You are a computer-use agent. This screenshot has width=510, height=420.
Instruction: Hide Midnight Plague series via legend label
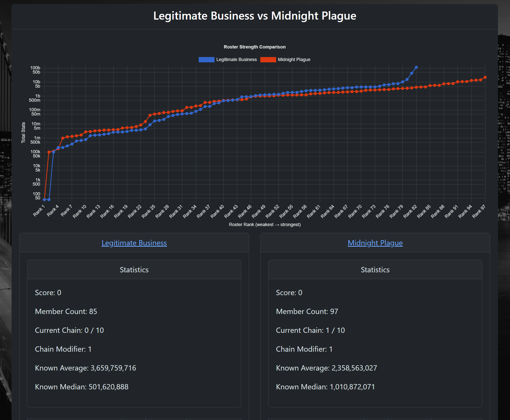pyautogui.click(x=294, y=60)
